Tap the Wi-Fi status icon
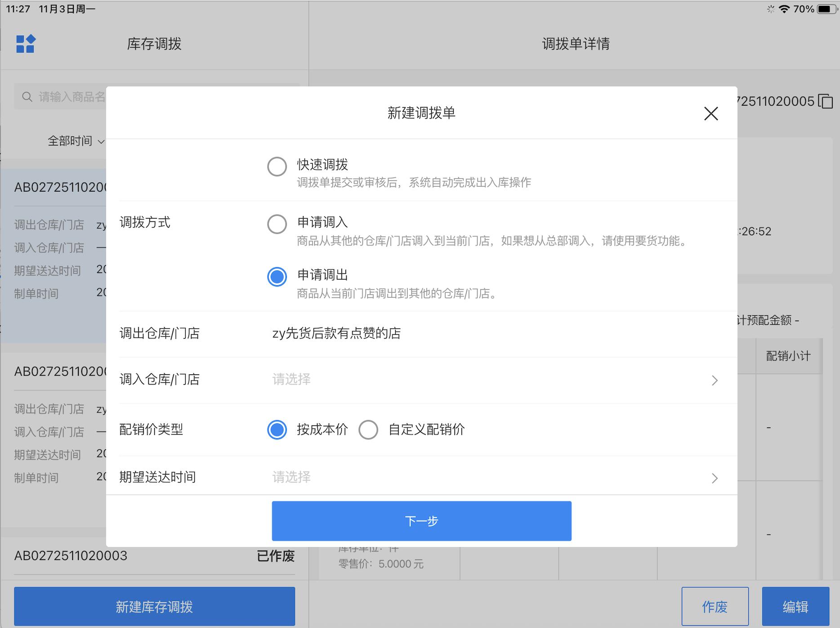Screen dimensions: 840x628 coord(784,9)
